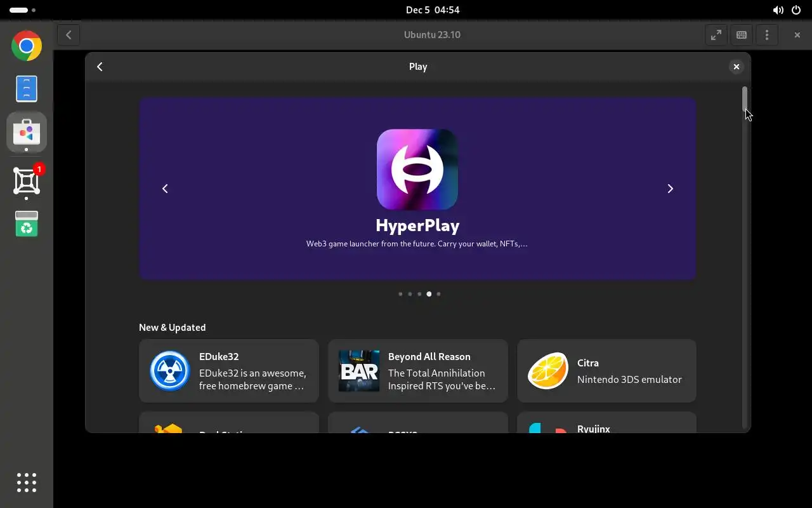812x508 pixels.
Task: Click the Nintendo 3DS emulator description
Action: 629,380
